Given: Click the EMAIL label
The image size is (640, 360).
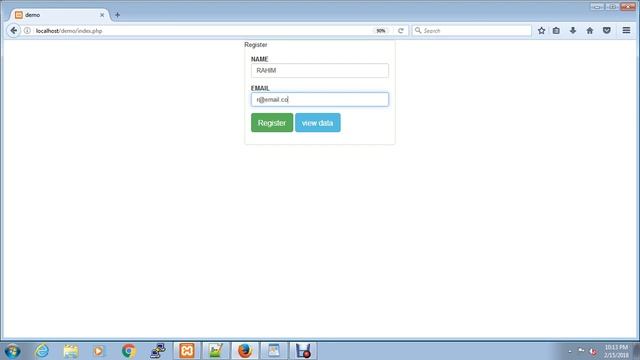Looking at the screenshot, I should point(260,88).
